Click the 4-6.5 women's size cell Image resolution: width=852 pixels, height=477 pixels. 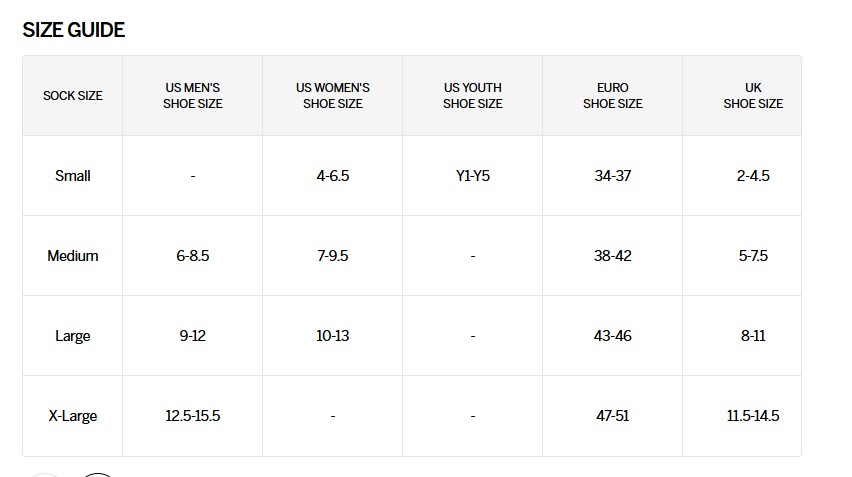point(333,176)
